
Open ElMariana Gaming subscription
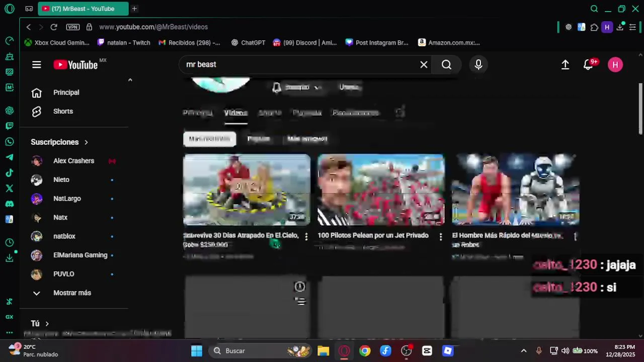point(80,255)
